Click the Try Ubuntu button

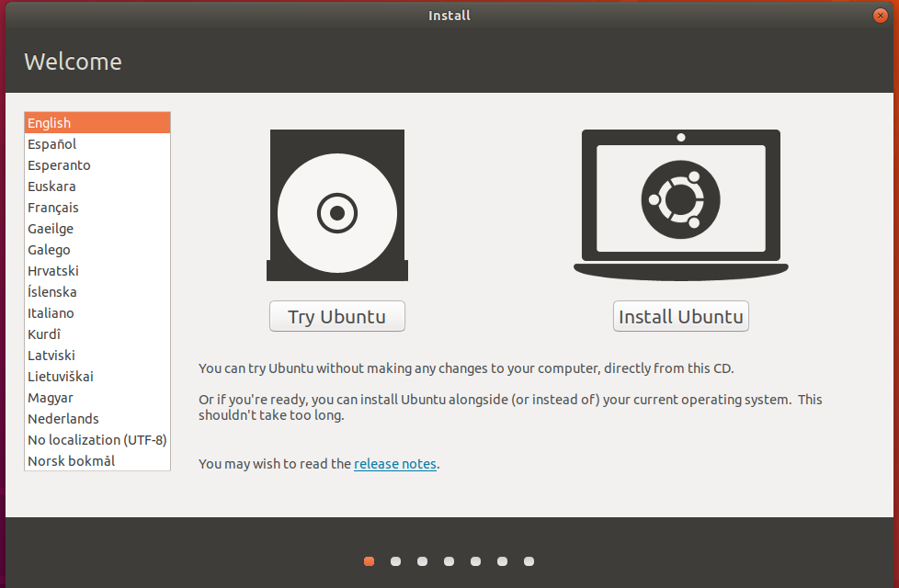[337, 316]
